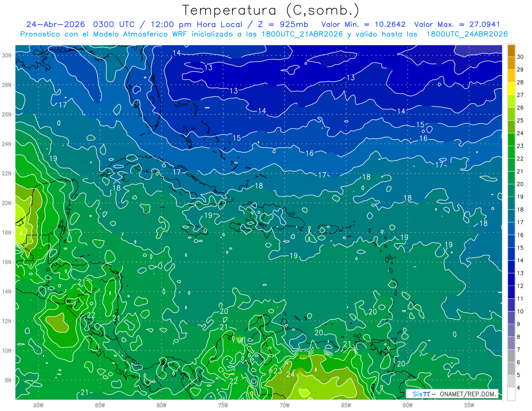Click the 8N latitude axis label
Image resolution: width=532 pixels, height=411 pixels.
[8, 380]
